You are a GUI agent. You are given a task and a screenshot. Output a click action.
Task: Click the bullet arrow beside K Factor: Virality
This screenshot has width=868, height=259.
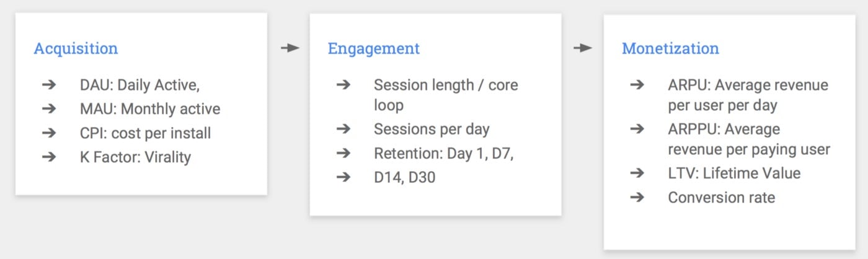[x=50, y=157]
